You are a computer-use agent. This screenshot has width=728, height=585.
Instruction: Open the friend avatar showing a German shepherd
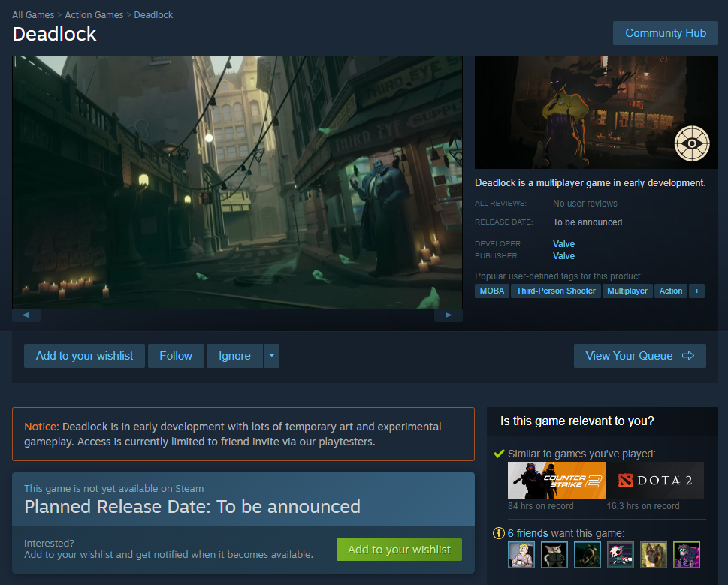coord(654,555)
